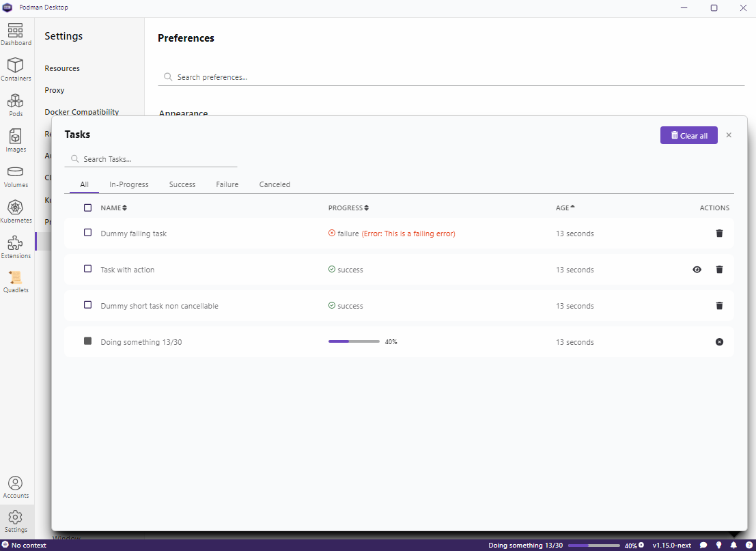Sort tasks by the PROGRESS column

coord(348,208)
